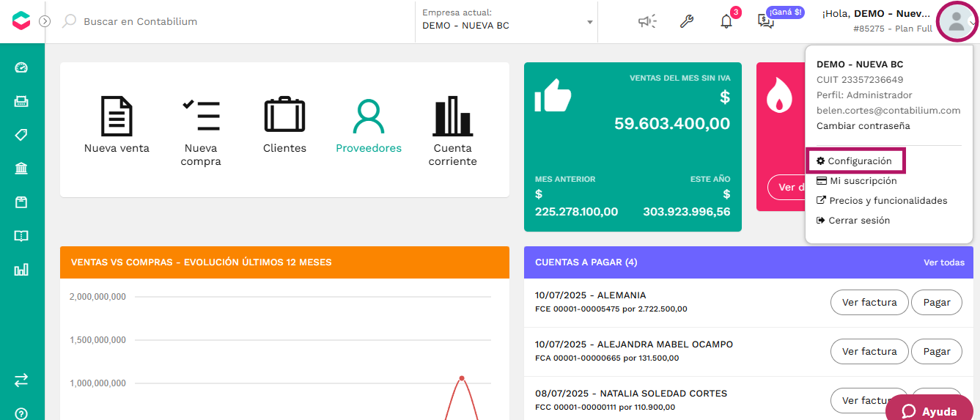The image size is (980, 420).
Task: Open the Clientes shortcut
Action: point(284,125)
